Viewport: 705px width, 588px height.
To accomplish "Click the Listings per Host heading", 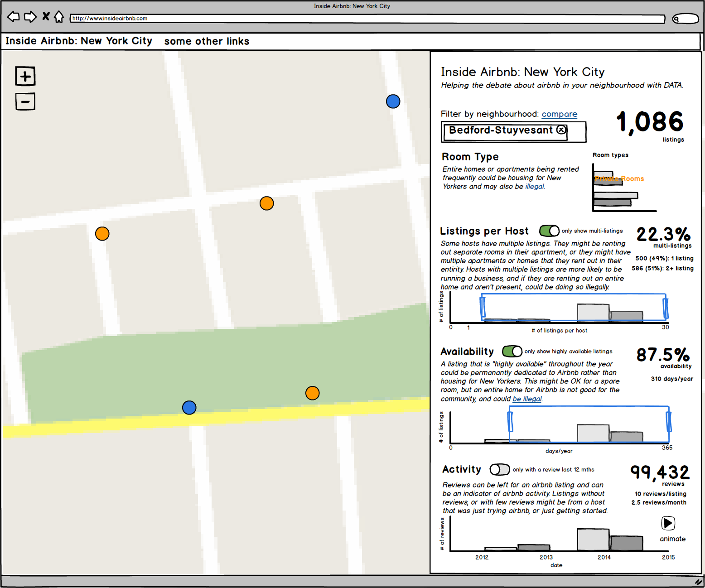I will click(484, 231).
